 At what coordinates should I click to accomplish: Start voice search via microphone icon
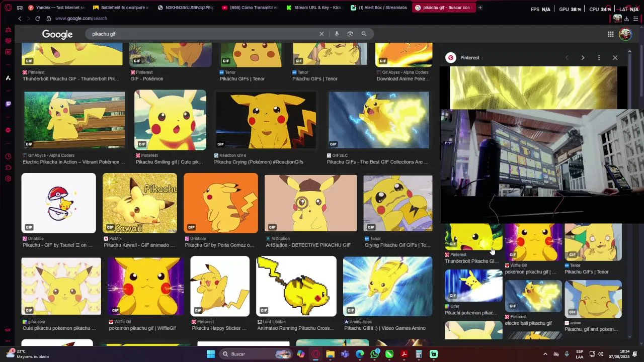coord(337,34)
